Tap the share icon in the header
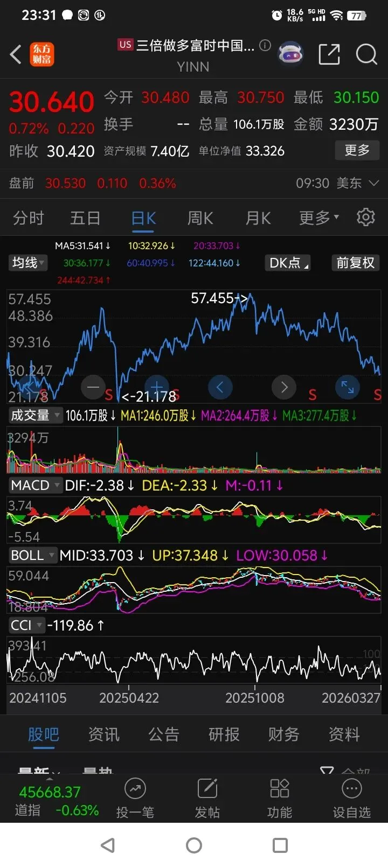The width and height of the screenshot is (388, 868). 329,54
